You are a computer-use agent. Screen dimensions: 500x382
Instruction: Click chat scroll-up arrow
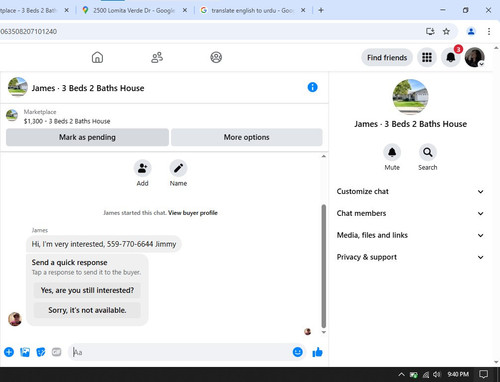[324, 156]
